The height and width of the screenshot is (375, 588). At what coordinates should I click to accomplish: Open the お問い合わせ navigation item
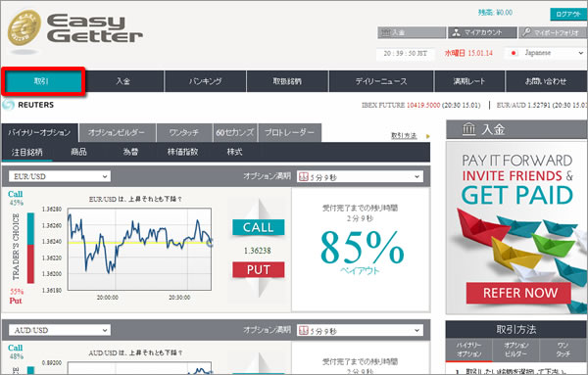point(546,81)
